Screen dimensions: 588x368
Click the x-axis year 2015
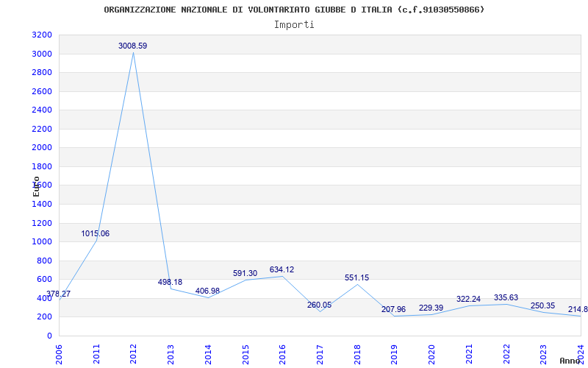(245, 354)
